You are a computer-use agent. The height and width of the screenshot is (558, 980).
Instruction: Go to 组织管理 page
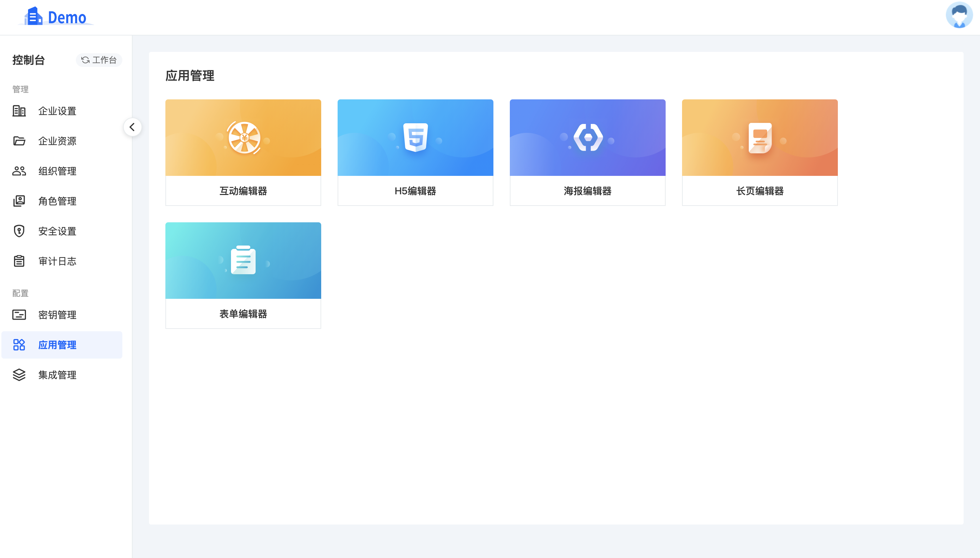click(62, 171)
